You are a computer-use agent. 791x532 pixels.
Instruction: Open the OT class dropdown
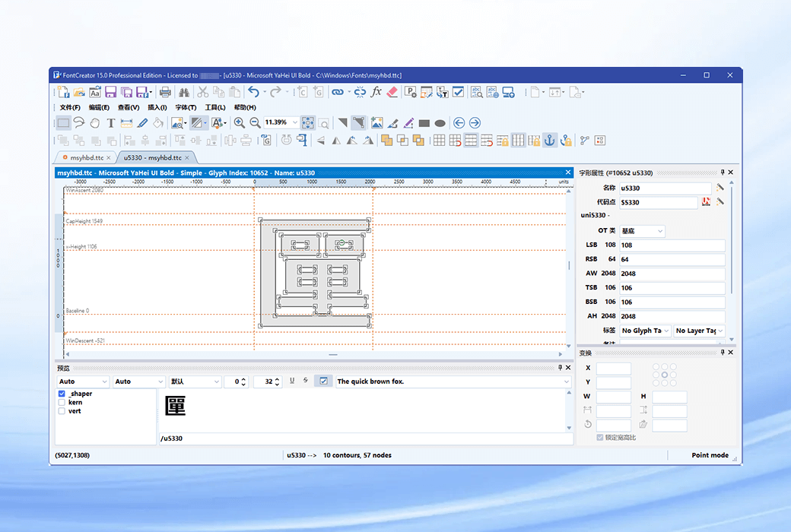(x=660, y=231)
